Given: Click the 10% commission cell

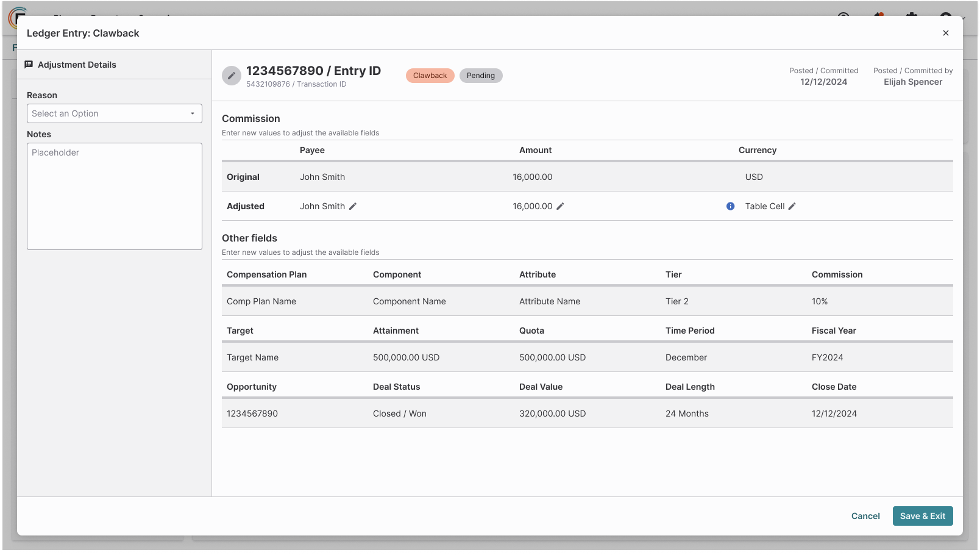Looking at the screenshot, I should pyautogui.click(x=820, y=301).
